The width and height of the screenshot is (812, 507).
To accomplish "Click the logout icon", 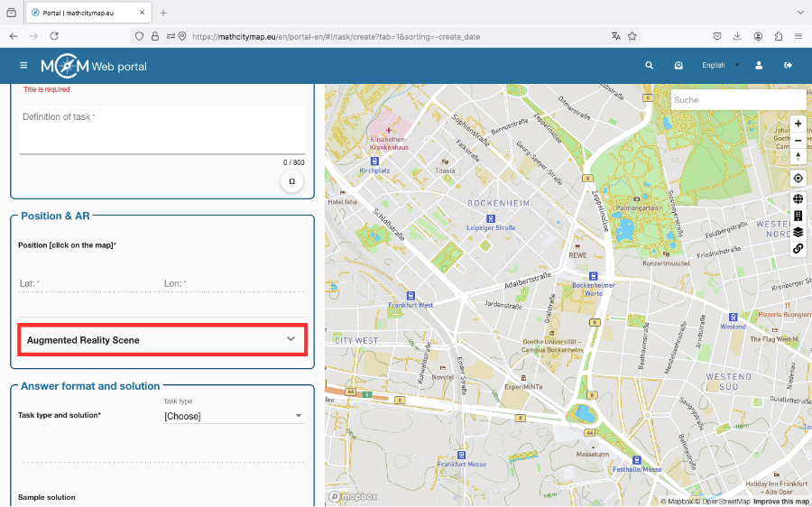I will click(x=788, y=66).
